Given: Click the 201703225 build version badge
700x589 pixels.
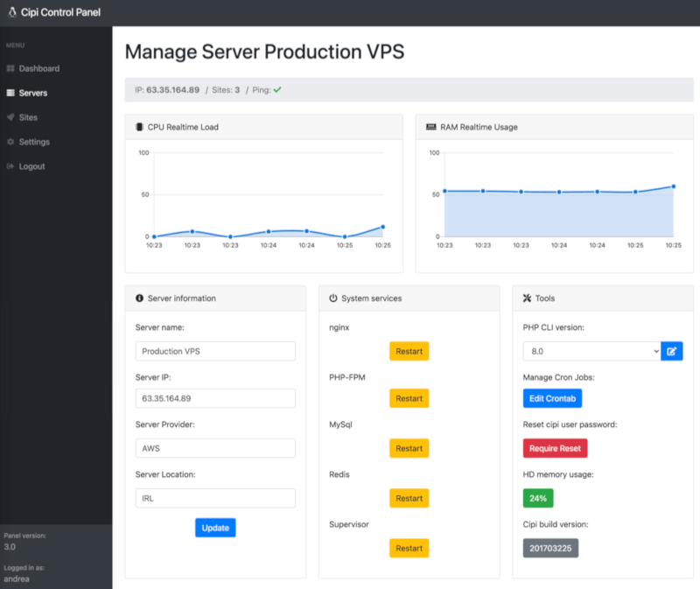Looking at the screenshot, I should coord(550,549).
